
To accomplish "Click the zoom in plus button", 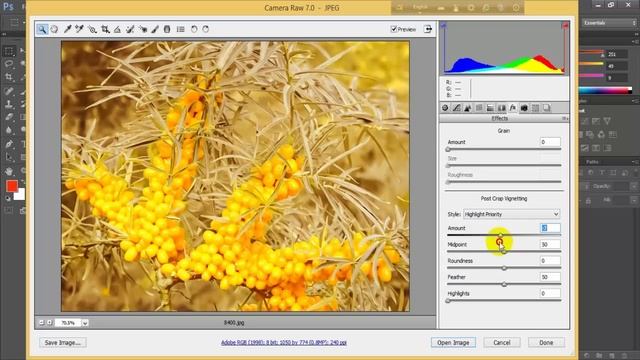I will coord(49,322).
